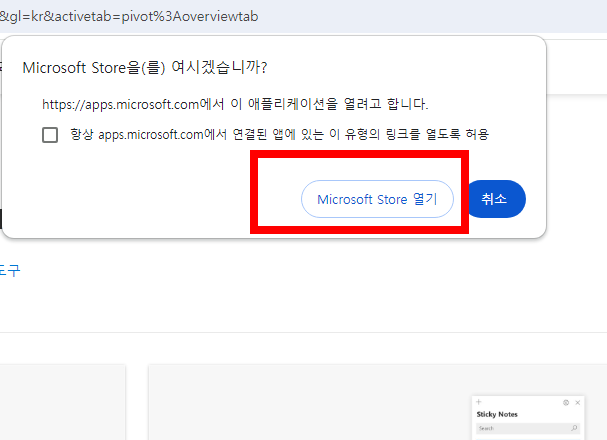The image size is (607, 440).
Task: Click the search magnifier icon in Sticky Notes preview
Action: 574,428
